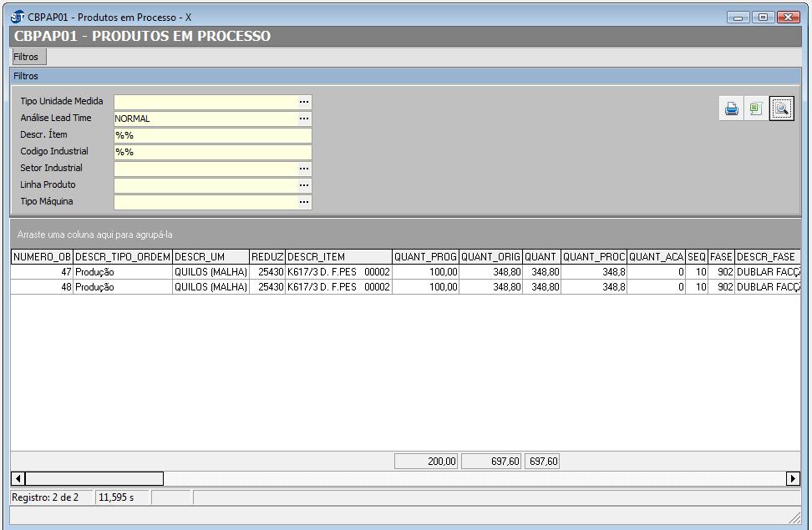The image size is (812, 530).
Task: Open the Análise Lead Time lookup button
Action: pyautogui.click(x=304, y=119)
